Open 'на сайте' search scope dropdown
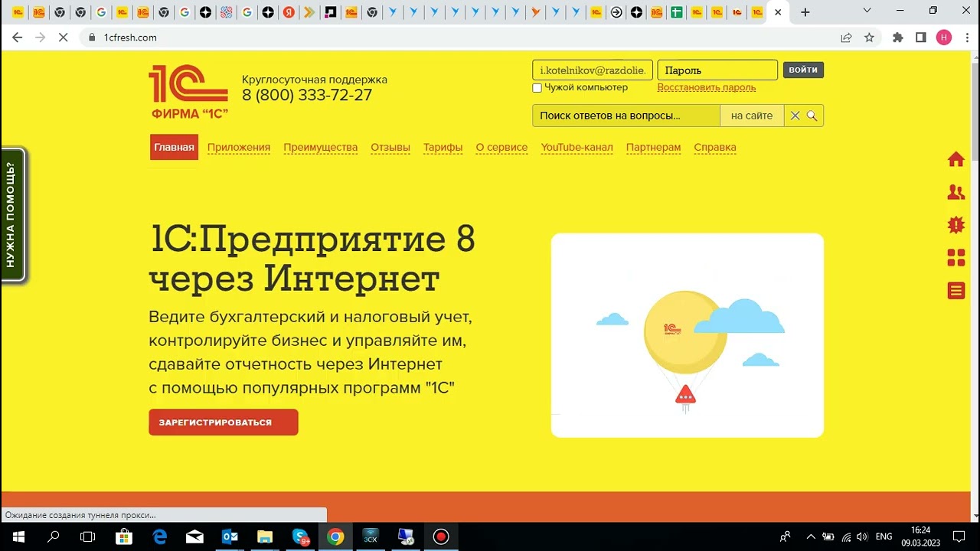The image size is (980, 551). coord(752,116)
